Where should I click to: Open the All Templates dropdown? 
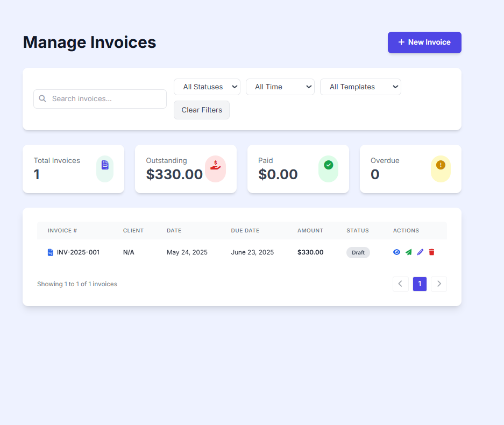pos(360,87)
